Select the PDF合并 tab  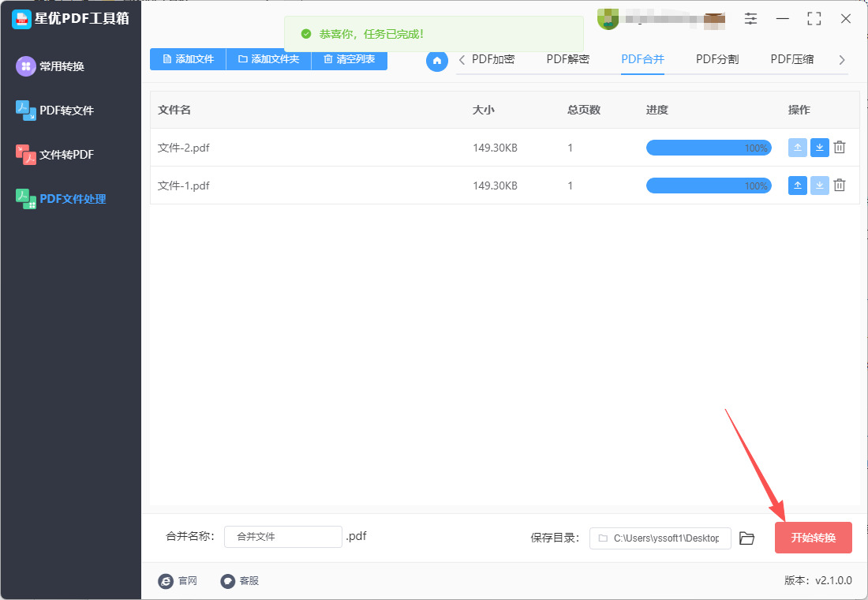(642, 59)
